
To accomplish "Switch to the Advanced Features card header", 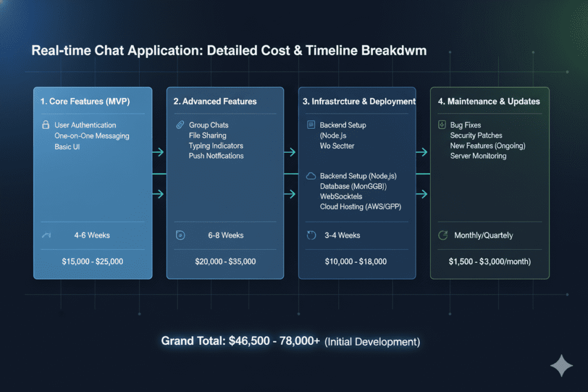I will click(x=214, y=101).
